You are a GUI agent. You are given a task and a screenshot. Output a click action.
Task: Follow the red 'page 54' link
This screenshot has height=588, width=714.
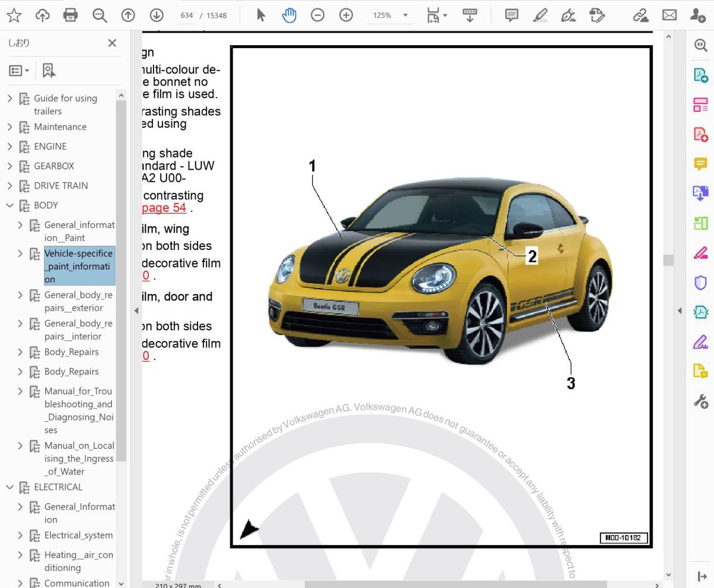[x=164, y=208]
